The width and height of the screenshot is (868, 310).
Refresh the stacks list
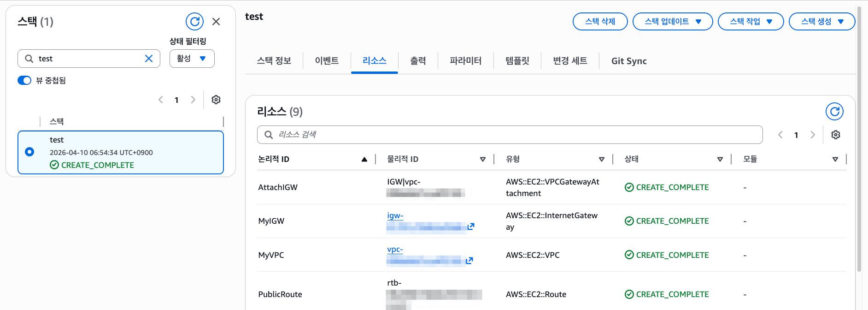194,22
